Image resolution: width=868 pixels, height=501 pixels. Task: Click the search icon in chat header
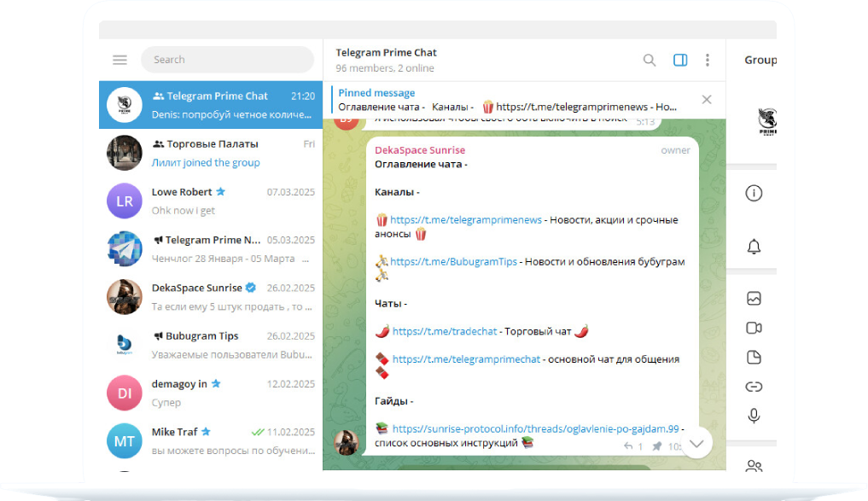pos(650,60)
